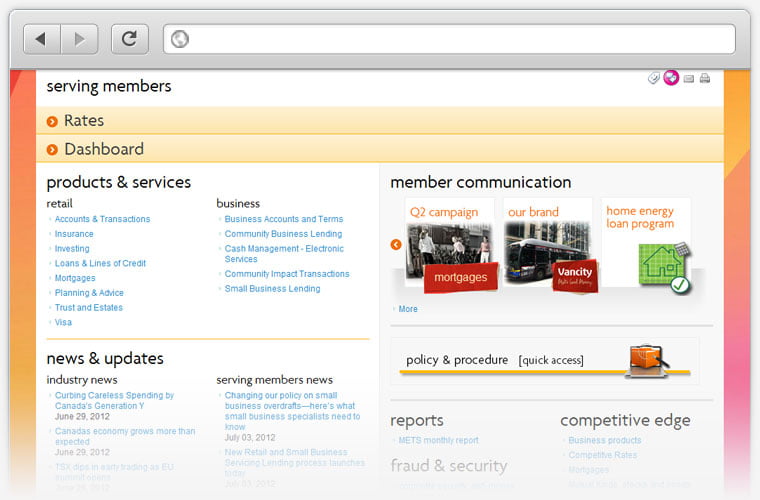Viewport: 760px width, 500px height.
Task: Open Small Business Lending link
Action: point(272,289)
